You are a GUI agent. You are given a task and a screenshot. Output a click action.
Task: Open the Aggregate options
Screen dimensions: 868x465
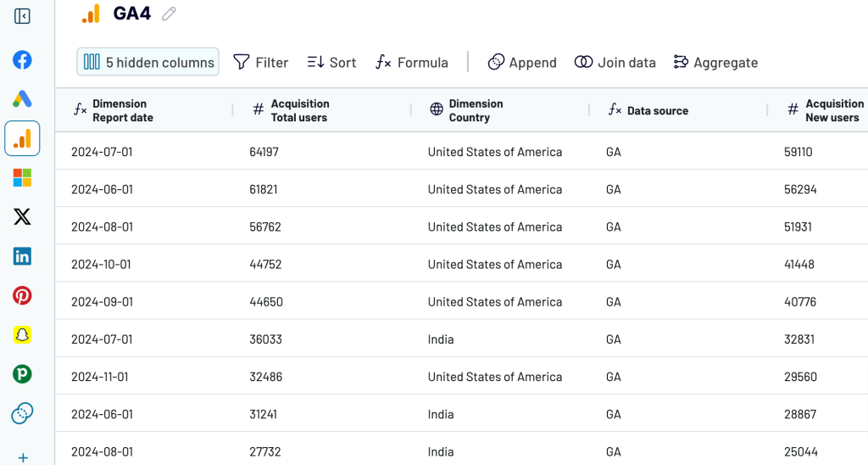[715, 62]
